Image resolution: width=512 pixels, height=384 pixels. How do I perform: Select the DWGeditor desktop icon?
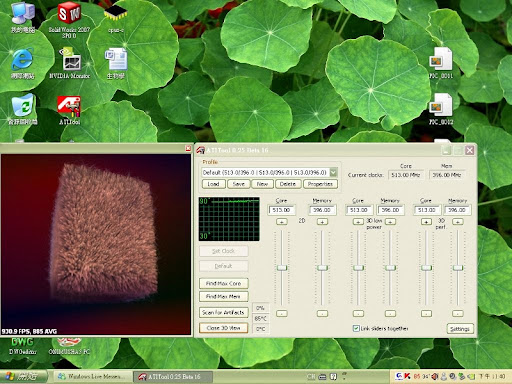point(23,346)
